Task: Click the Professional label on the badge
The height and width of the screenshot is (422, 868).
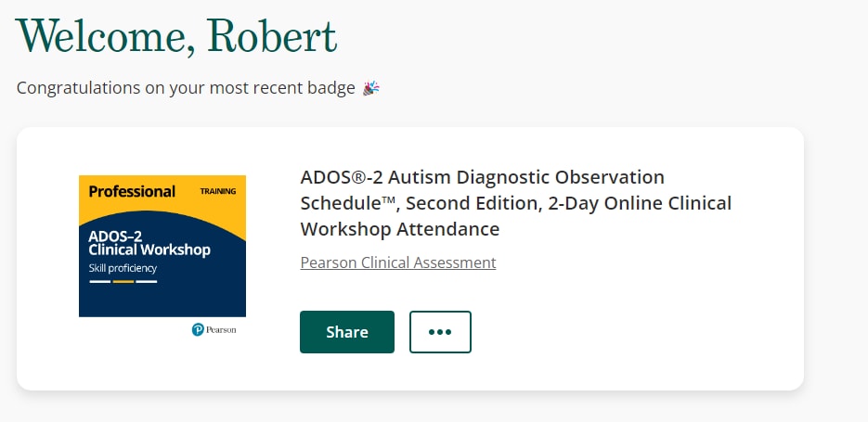Action: coord(132,191)
